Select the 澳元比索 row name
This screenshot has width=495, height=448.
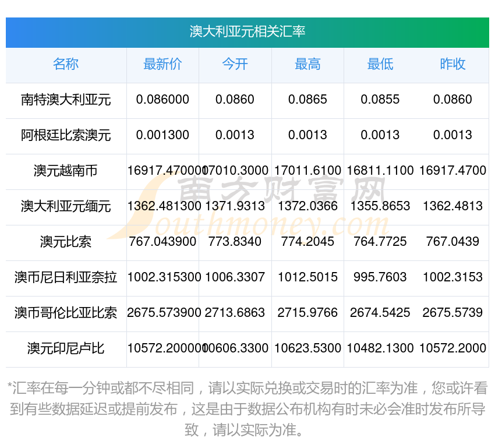pos(66,242)
